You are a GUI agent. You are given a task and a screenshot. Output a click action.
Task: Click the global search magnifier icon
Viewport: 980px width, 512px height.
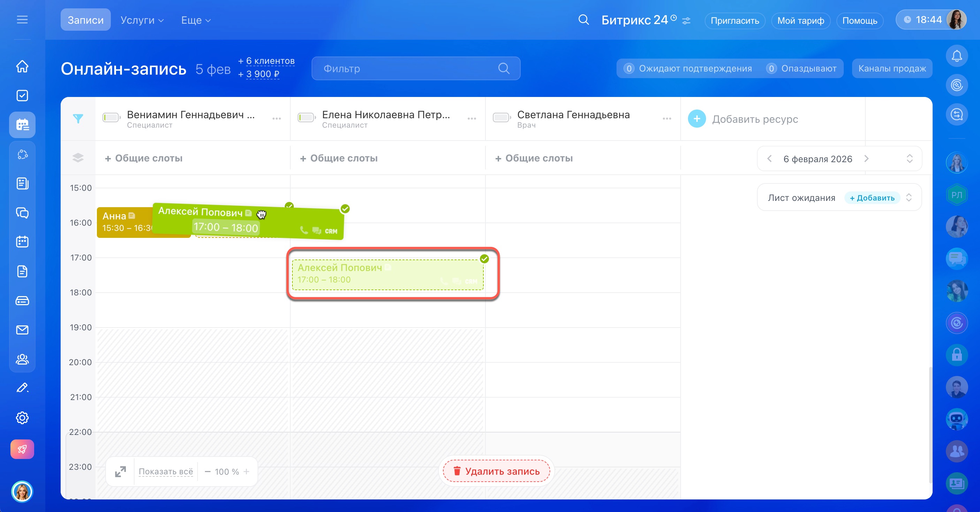[x=584, y=20]
